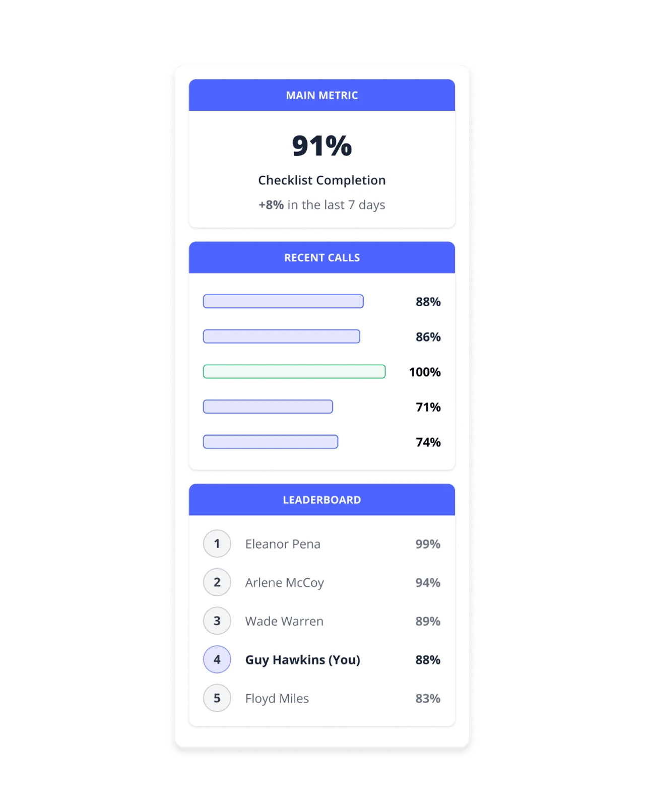The width and height of the screenshot is (645, 812).
Task: Open Arlene McCoy's leaderboard entry
Action: pyautogui.click(x=322, y=582)
